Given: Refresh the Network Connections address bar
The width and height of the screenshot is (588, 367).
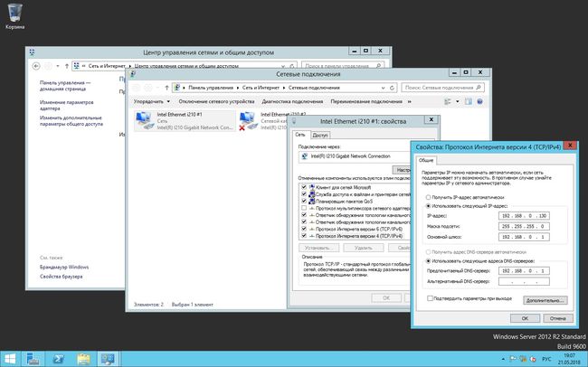Looking at the screenshot, I should (x=392, y=88).
